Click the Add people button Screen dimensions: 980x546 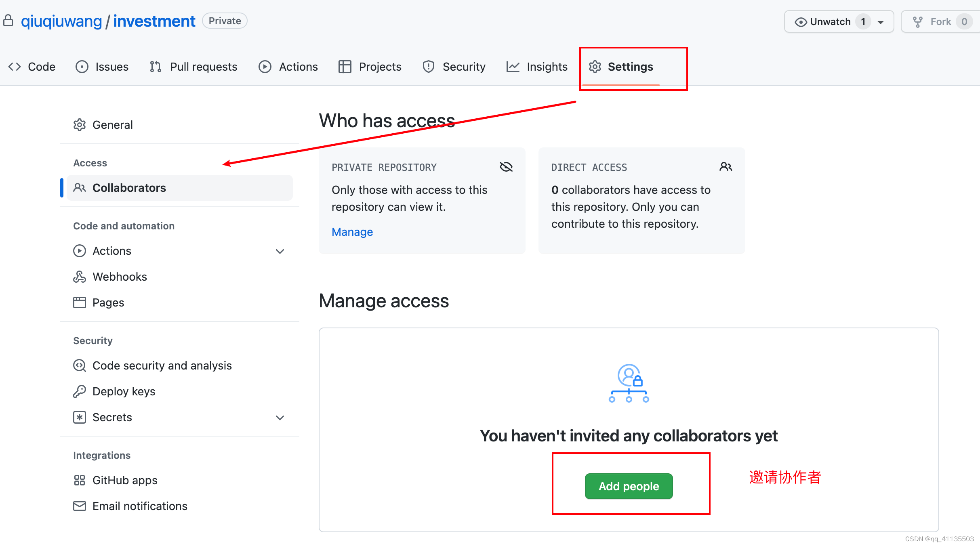tap(629, 486)
